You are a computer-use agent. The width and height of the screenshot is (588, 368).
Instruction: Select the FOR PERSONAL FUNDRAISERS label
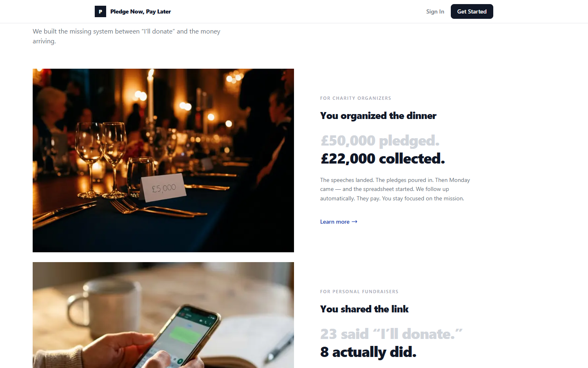coord(359,292)
